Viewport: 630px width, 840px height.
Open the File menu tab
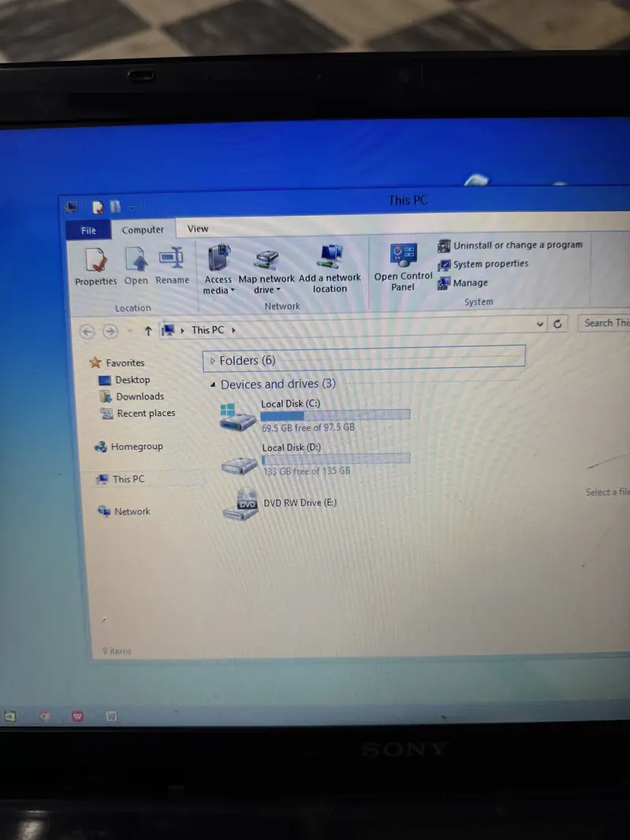[88, 230]
